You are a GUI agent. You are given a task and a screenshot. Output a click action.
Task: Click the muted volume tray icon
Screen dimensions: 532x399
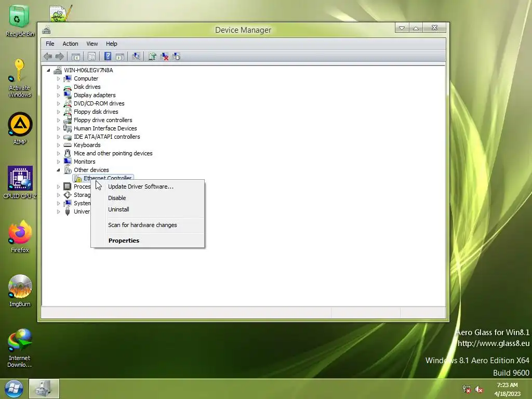coord(478,389)
